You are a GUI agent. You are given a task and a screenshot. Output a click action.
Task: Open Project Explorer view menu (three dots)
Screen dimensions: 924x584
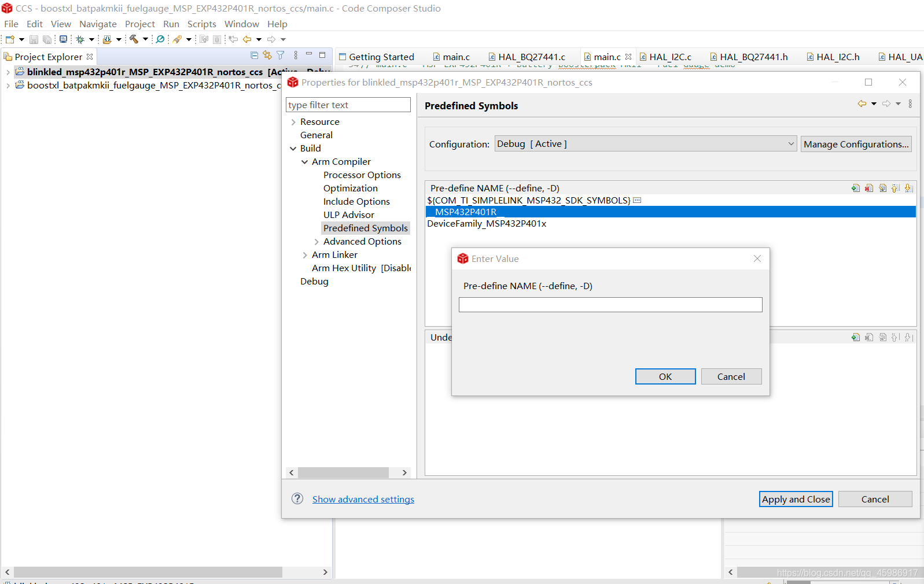[296, 56]
